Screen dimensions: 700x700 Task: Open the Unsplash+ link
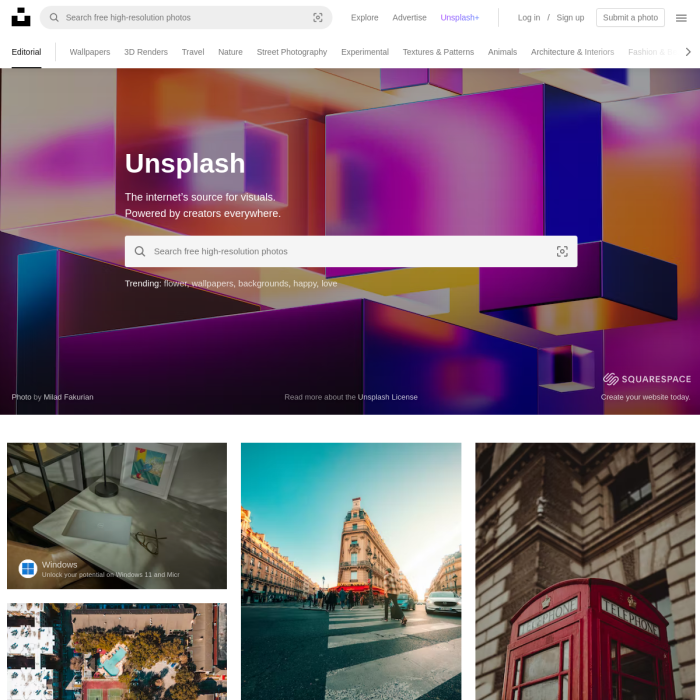(460, 18)
